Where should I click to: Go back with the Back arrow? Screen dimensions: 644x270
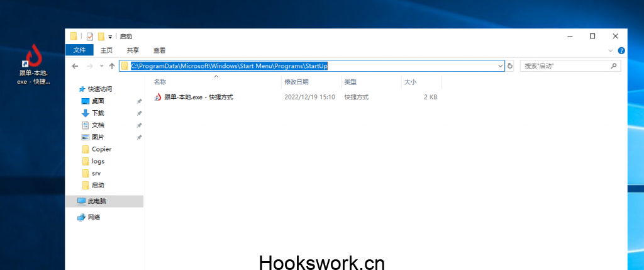pyautogui.click(x=75, y=66)
